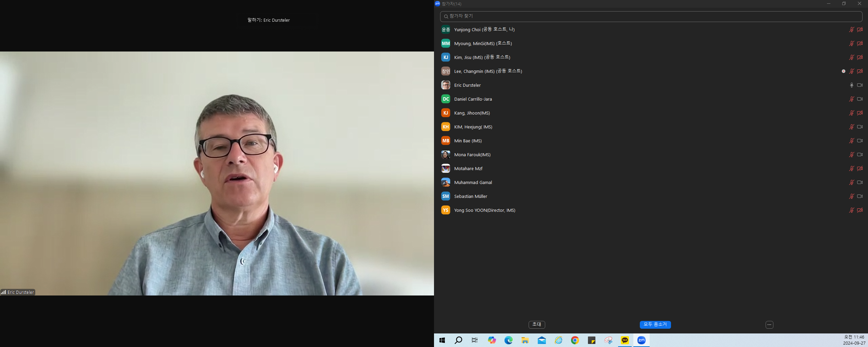Open Copilot from taskbar
This screenshot has height=347, width=868.
[x=492, y=340]
